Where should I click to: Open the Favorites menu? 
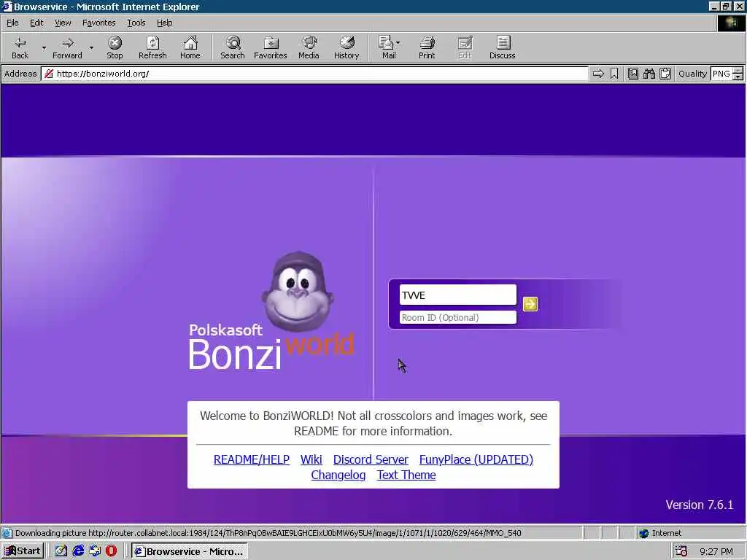coord(98,23)
